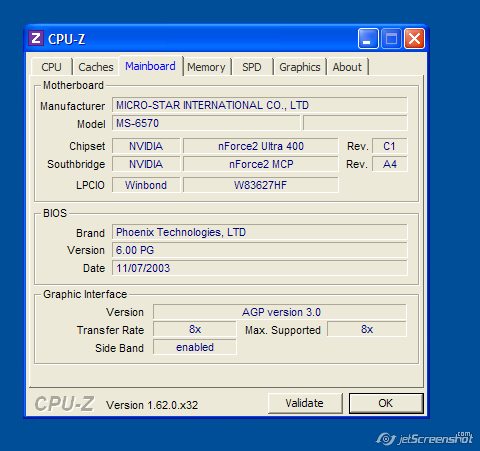
Task: Click the Side Band label
Action: (119, 348)
